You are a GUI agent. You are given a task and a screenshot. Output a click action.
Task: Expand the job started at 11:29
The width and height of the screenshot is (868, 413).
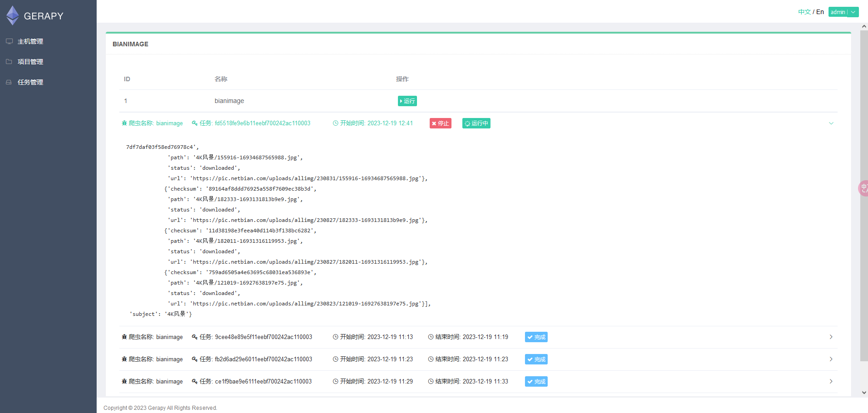(x=831, y=382)
